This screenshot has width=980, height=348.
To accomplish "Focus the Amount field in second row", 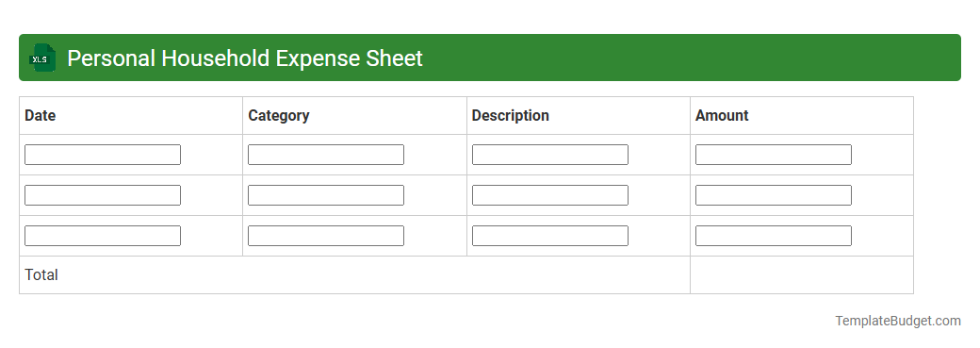I will (773, 195).
